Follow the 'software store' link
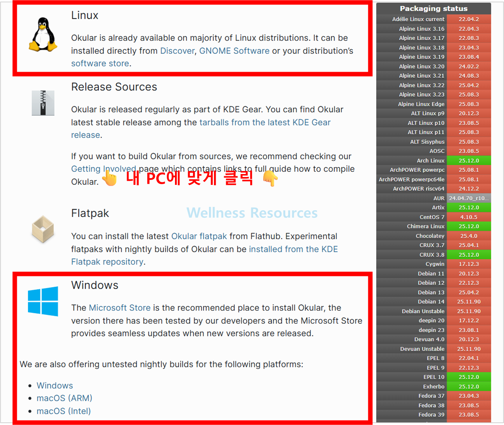Screen dimensions: 504x425 point(100,63)
